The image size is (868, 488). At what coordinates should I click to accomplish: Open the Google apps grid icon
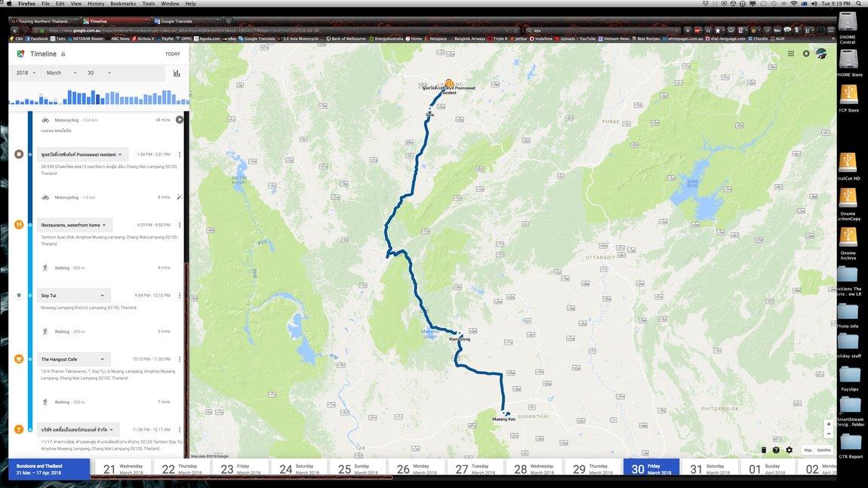790,54
